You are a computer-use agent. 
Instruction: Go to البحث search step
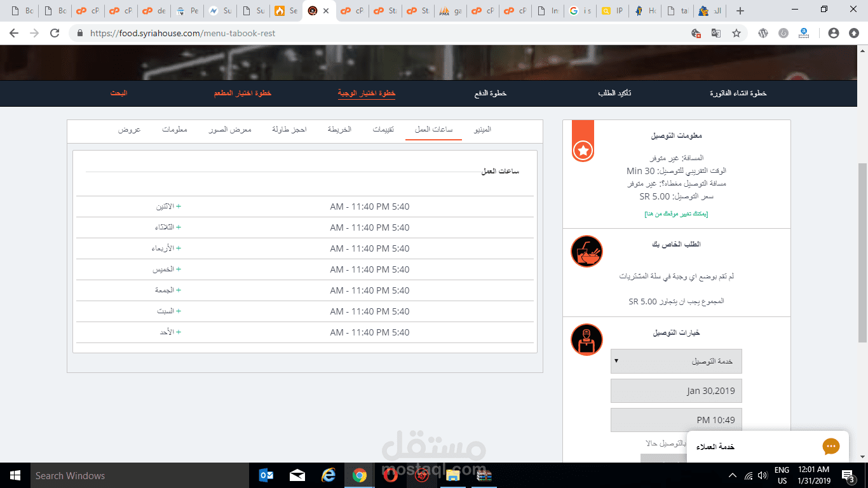point(118,93)
